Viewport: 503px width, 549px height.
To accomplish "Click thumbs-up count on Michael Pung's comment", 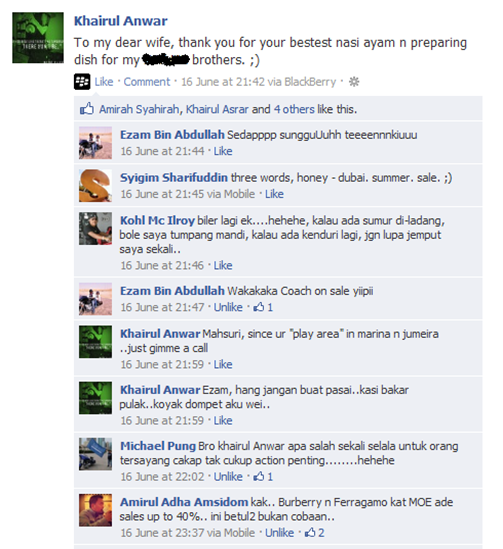I will [263, 477].
